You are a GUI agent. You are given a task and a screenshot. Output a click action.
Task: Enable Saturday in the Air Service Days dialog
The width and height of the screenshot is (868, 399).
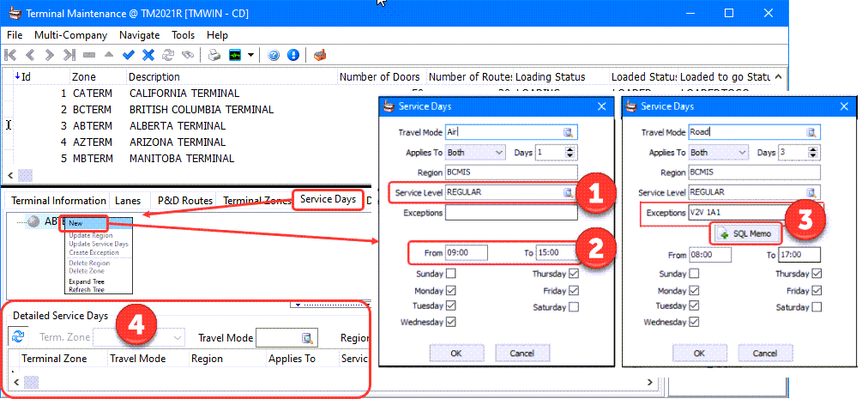click(573, 306)
